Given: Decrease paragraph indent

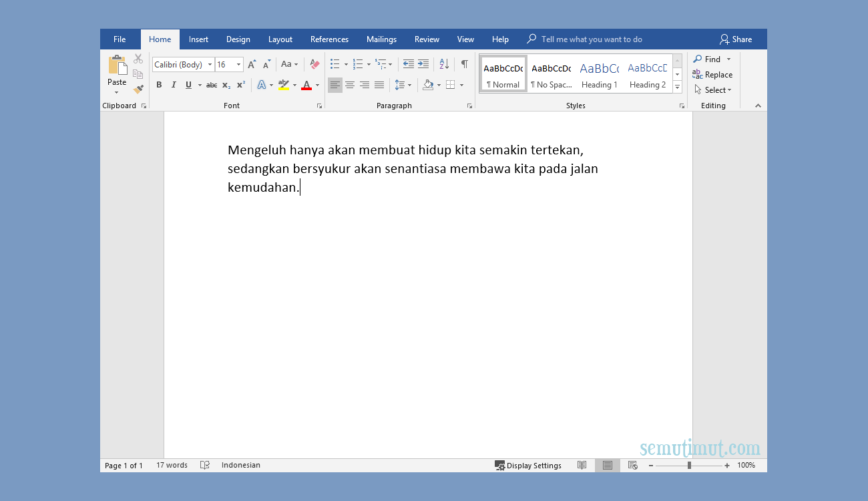Looking at the screenshot, I should 408,64.
